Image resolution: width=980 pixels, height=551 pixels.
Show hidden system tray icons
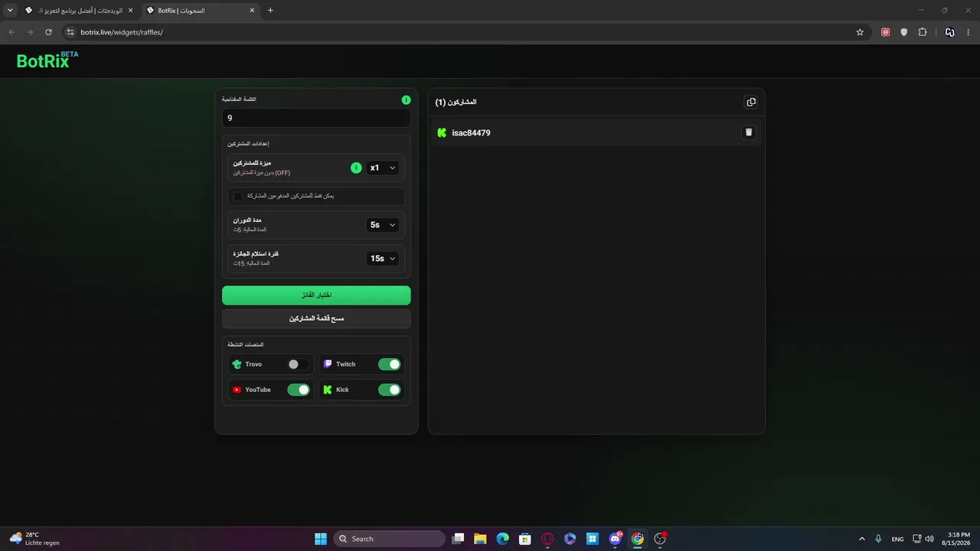862,539
